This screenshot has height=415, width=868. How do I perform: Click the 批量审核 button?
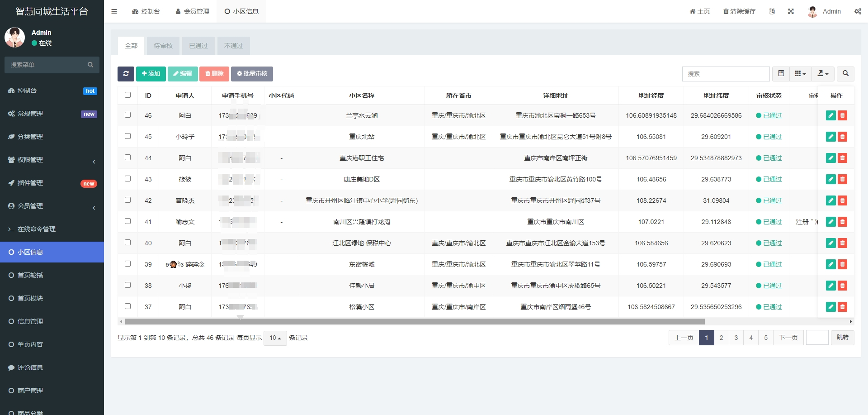252,74
